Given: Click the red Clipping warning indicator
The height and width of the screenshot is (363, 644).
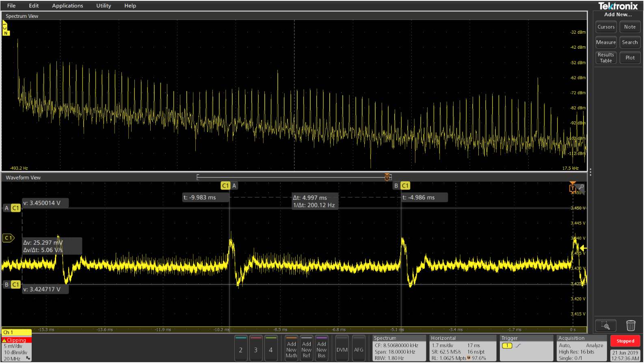Looking at the screenshot, I should point(16,340).
